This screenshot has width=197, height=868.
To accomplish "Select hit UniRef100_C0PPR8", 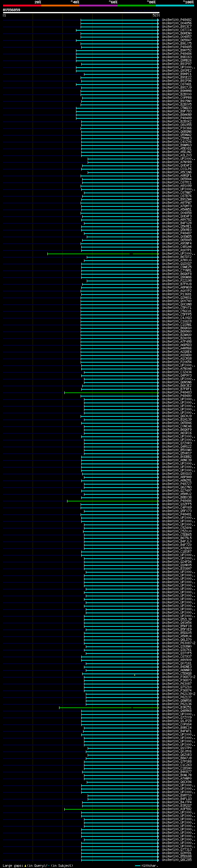I will [x=176, y=98].
